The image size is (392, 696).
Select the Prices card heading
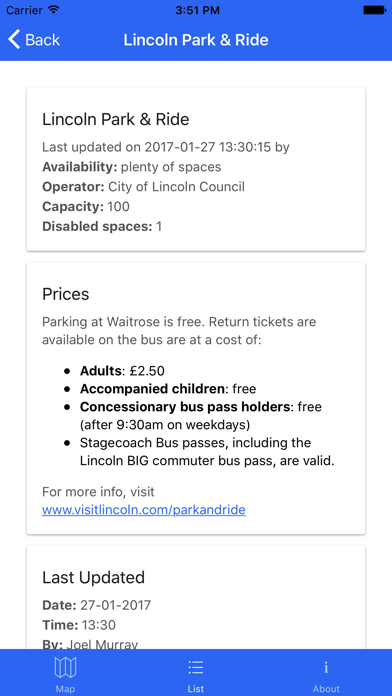pyautogui.click(x=66, y=294)
